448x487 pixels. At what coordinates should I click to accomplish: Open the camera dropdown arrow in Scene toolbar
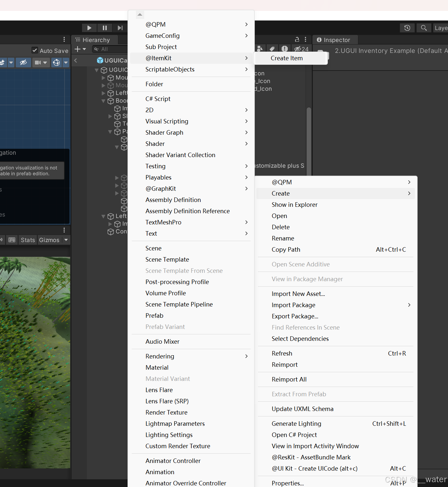click(45, 63)
